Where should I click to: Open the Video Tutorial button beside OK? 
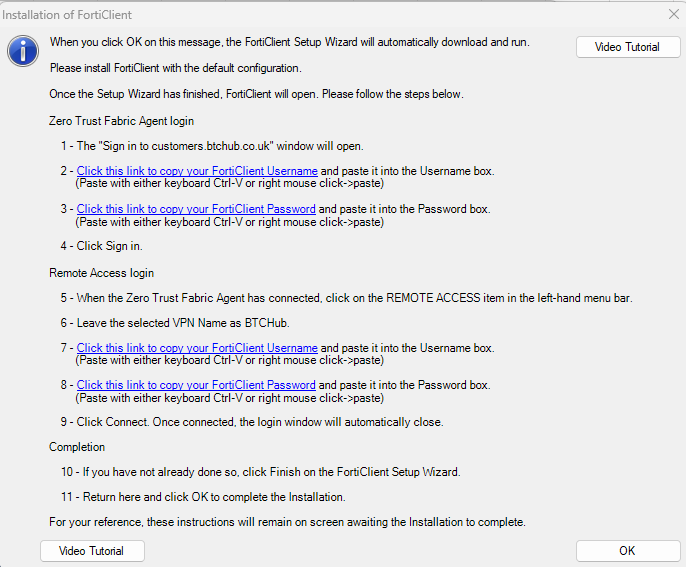[x=92, y=551]
